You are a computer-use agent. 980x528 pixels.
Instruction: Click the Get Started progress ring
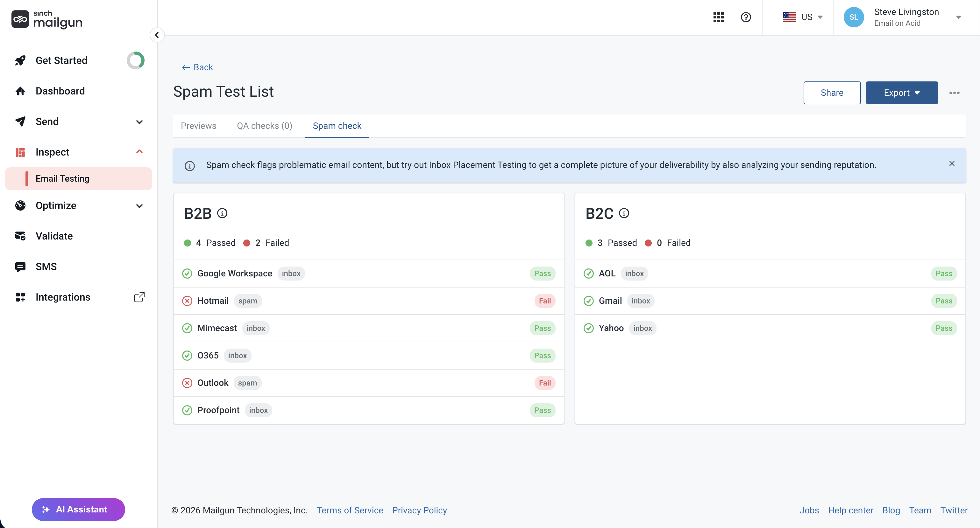click(135, 60)
